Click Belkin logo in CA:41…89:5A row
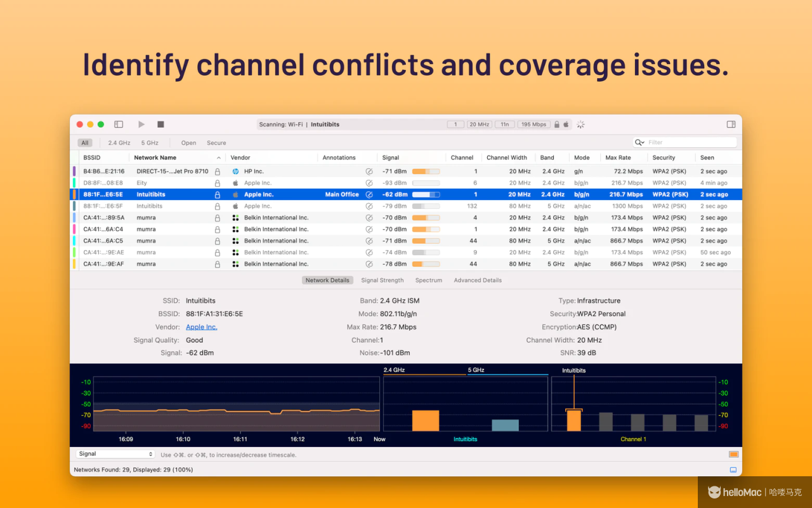Viewport: 812px width, 508px height. [235, 218]
